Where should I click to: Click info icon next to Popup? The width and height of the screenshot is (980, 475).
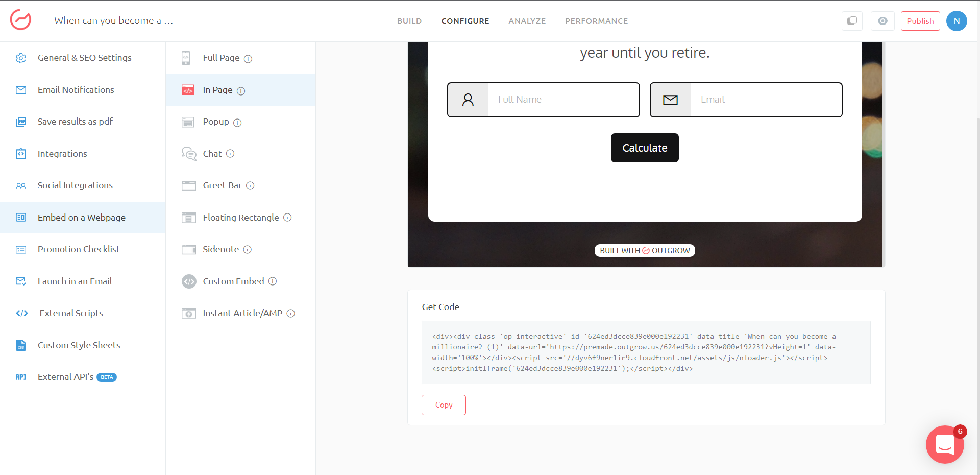[x=237, y=123]
